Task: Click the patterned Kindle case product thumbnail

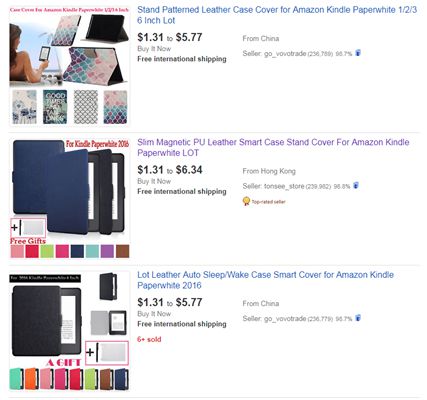Action: tap(69, 66)
